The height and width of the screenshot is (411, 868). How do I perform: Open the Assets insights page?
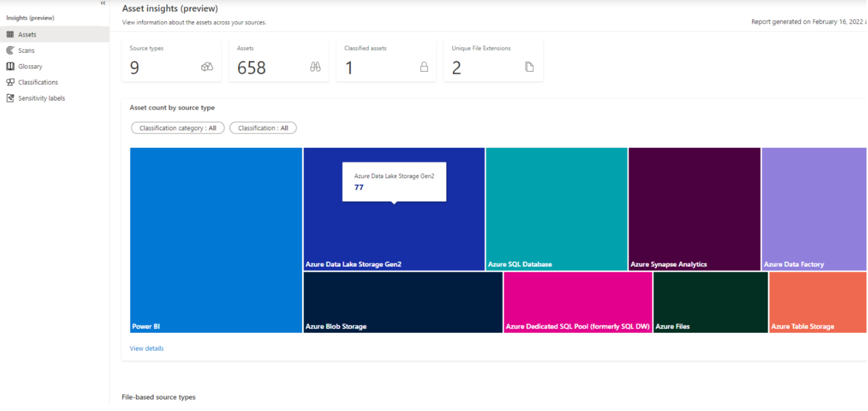click(54, 34)
